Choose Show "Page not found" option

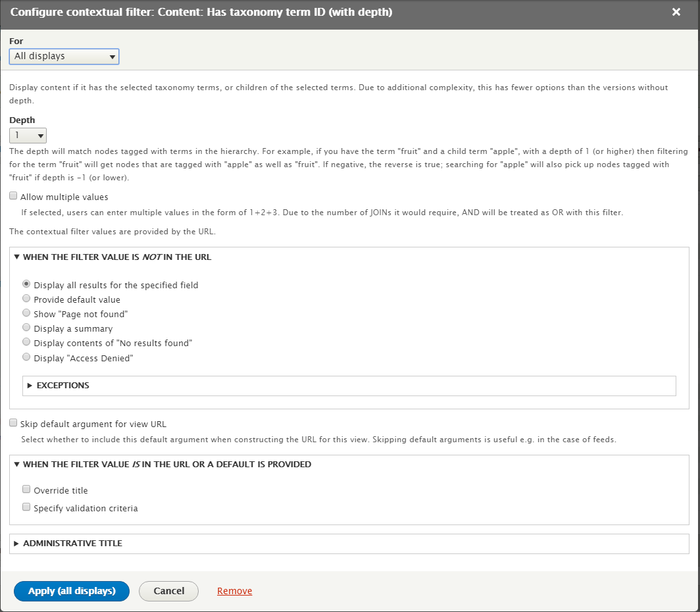click(26, 313)
